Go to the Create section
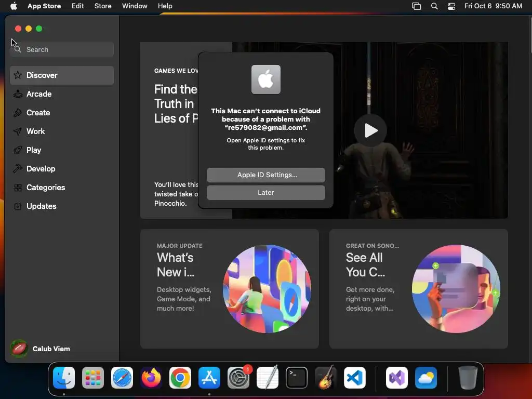This screenshot has width=532, height=399. click(62, 113)
